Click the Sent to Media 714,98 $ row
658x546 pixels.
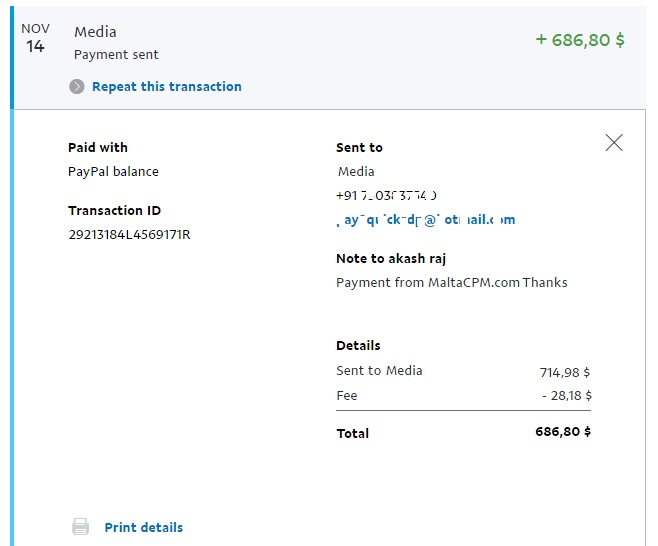pyautogui.click(x=463, y=371)
